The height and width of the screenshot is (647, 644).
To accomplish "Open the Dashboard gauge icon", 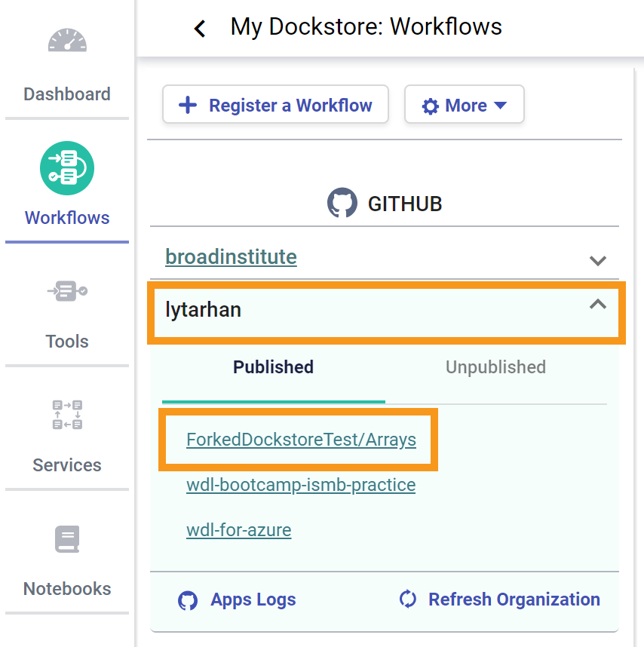I will [67, 41].
